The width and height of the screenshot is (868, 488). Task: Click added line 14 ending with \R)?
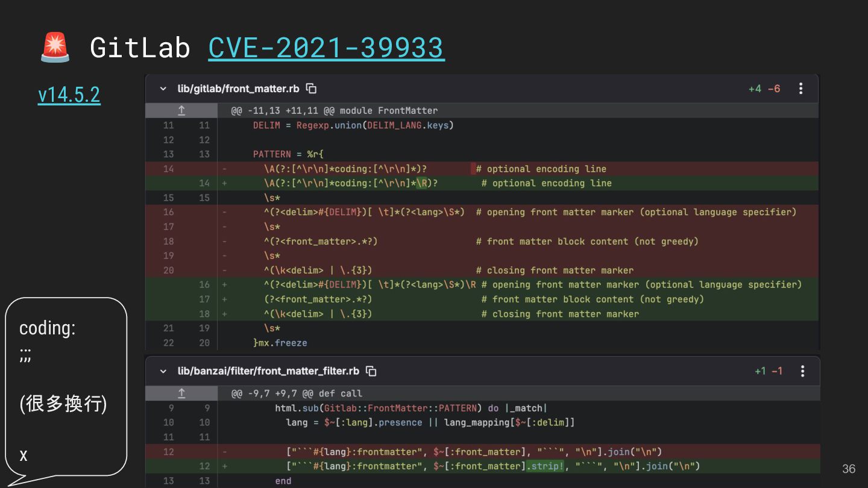pyautogui.click(x=482, y=183)
